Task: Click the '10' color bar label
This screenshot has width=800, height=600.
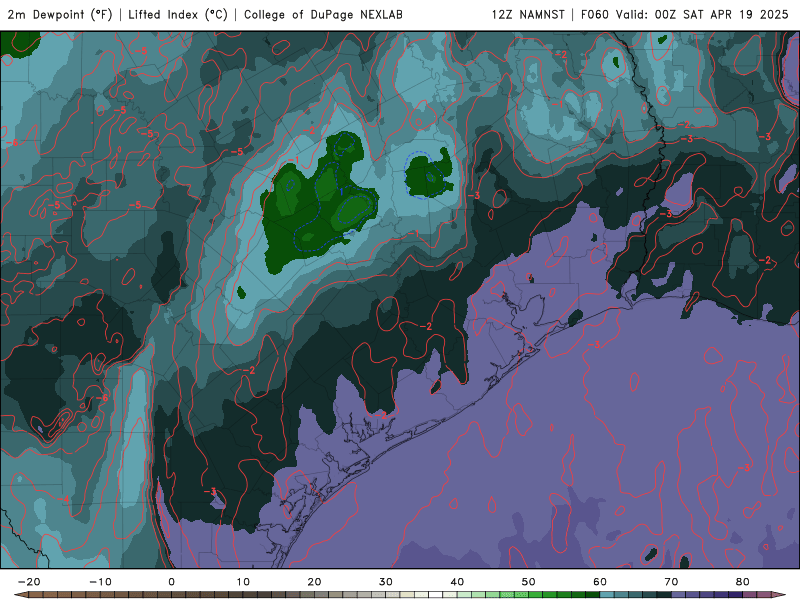Action: (x=243, y=582)
